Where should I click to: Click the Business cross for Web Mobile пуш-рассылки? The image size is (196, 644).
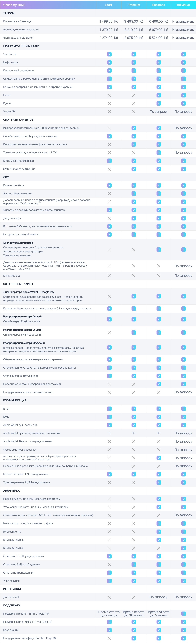point(159,450)
